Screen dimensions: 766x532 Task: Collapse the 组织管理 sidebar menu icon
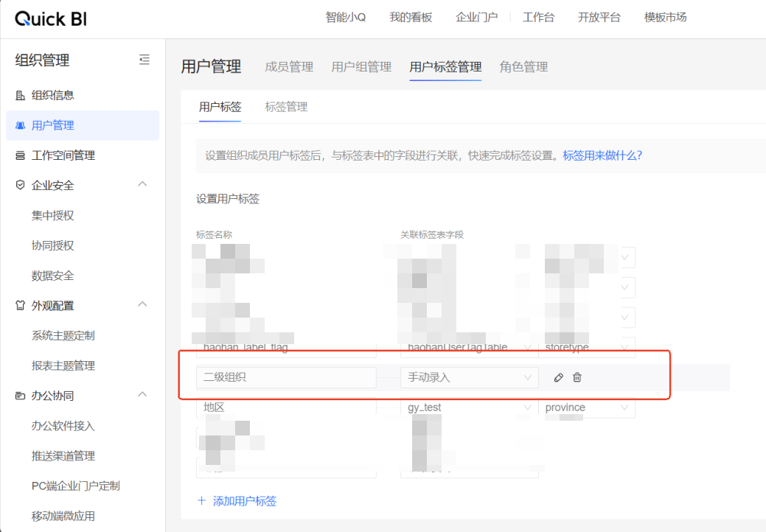144,60
